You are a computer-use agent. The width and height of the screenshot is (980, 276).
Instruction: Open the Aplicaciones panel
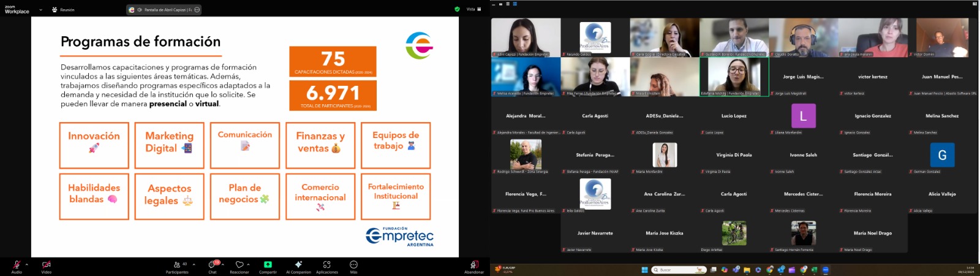tap(326, 265)
